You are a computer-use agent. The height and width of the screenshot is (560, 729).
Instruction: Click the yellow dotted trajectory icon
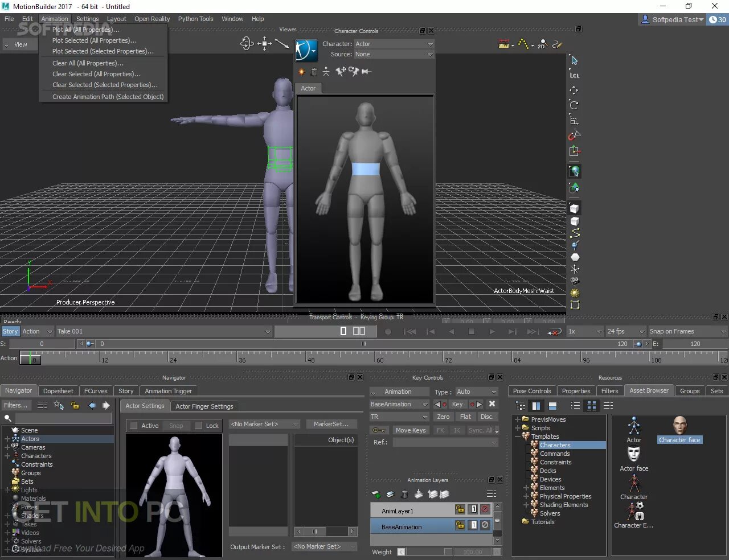tap(523, 43)
